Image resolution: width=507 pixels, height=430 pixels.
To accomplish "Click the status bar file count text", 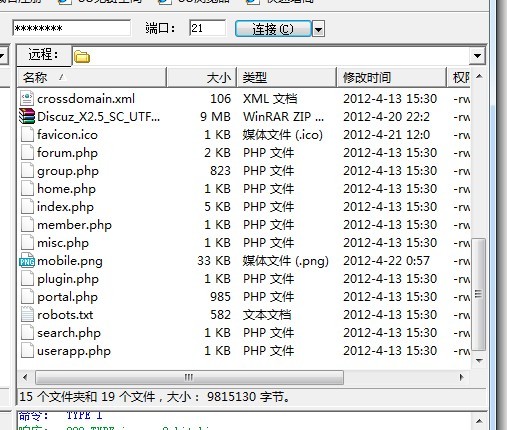I will click(x=154, y=397).
